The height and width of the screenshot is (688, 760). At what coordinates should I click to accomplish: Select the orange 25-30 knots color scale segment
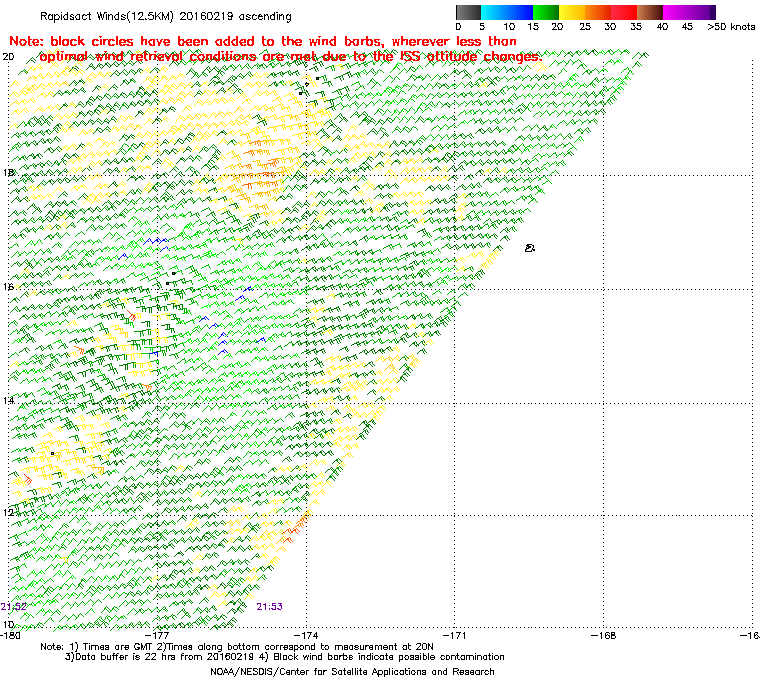point(598,12)
